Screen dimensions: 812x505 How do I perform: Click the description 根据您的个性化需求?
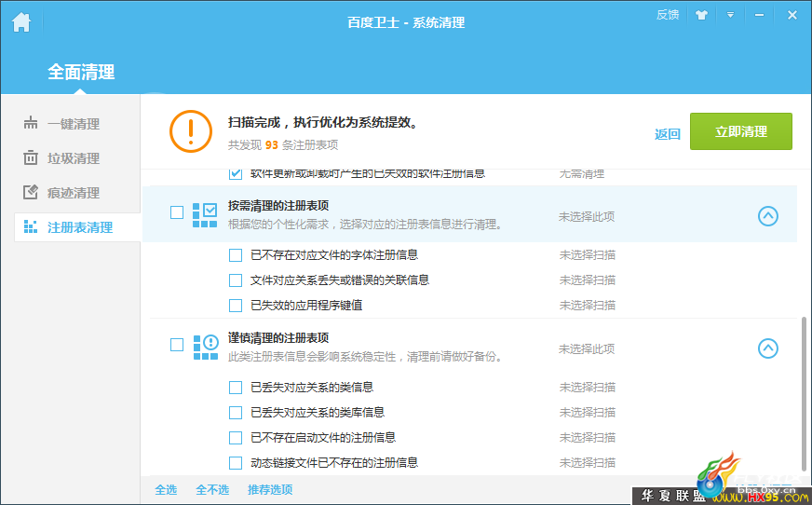[365, 225]
